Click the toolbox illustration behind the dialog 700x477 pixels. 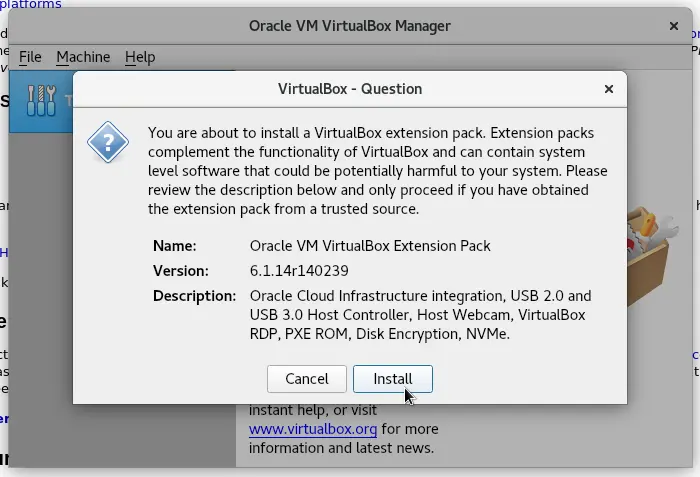652,255
